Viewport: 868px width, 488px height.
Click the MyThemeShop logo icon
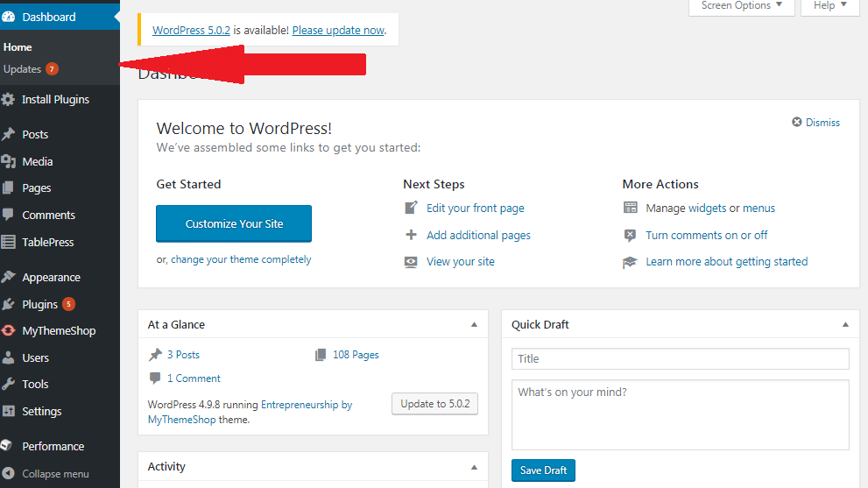[8, 330]
